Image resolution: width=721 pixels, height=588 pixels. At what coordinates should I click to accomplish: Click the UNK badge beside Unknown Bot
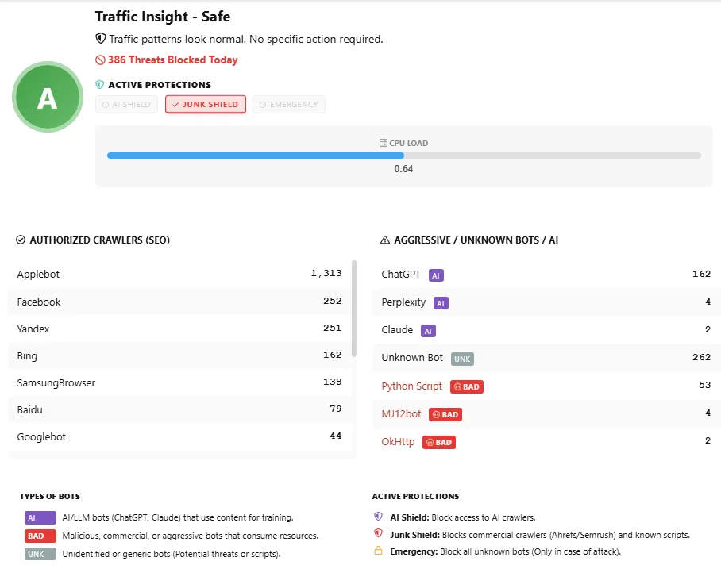pyautogui.click(x=462, y=359)
